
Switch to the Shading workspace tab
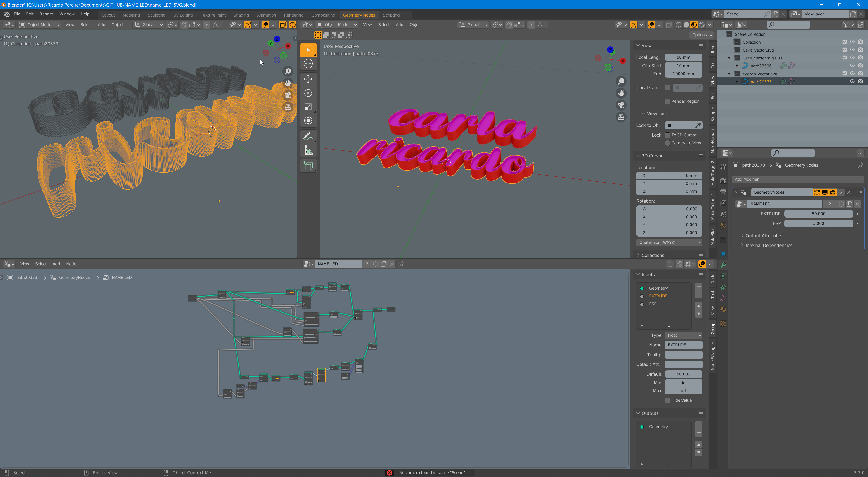pos(241,15)
